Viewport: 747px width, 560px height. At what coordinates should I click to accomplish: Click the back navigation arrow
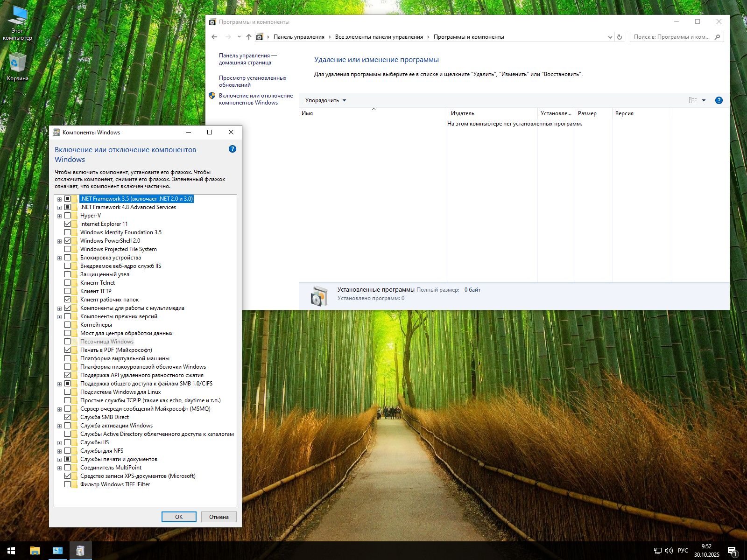point(214,37)
